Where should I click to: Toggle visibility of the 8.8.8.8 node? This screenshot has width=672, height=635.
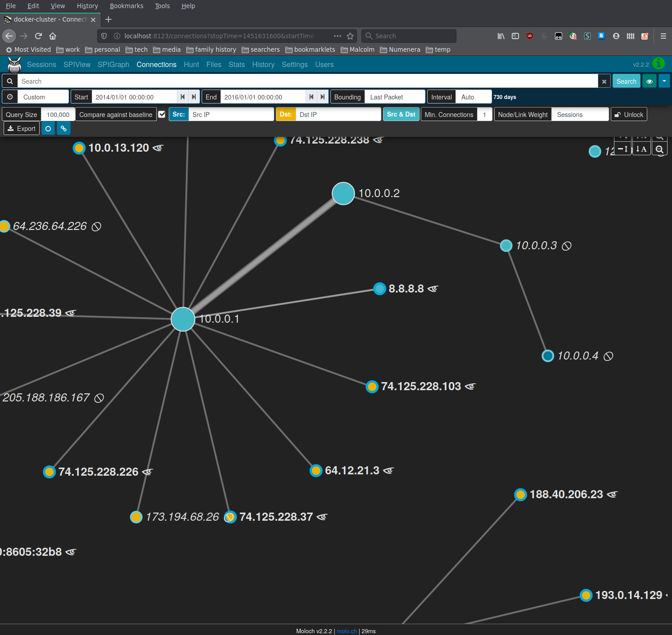pyautogui.click(x=433, y=289)
